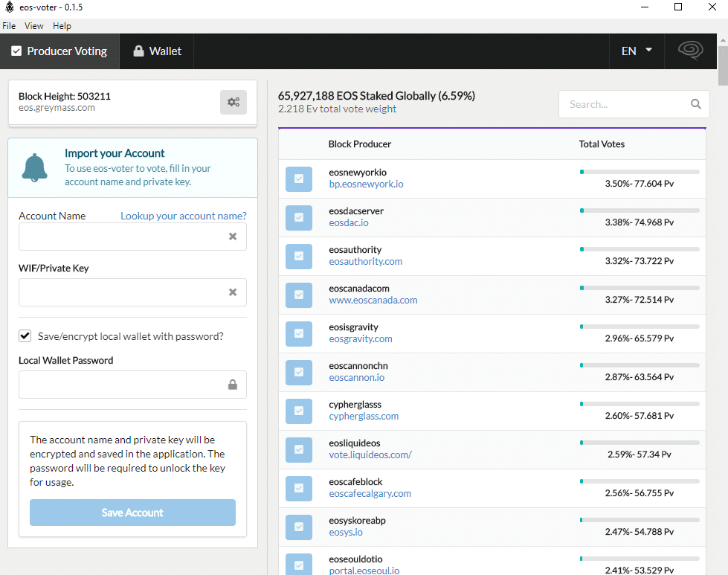Image resolution: width=728 pixels, height=575 pixels.
Task: Open eosdac.io link
Action: [349, 223]
